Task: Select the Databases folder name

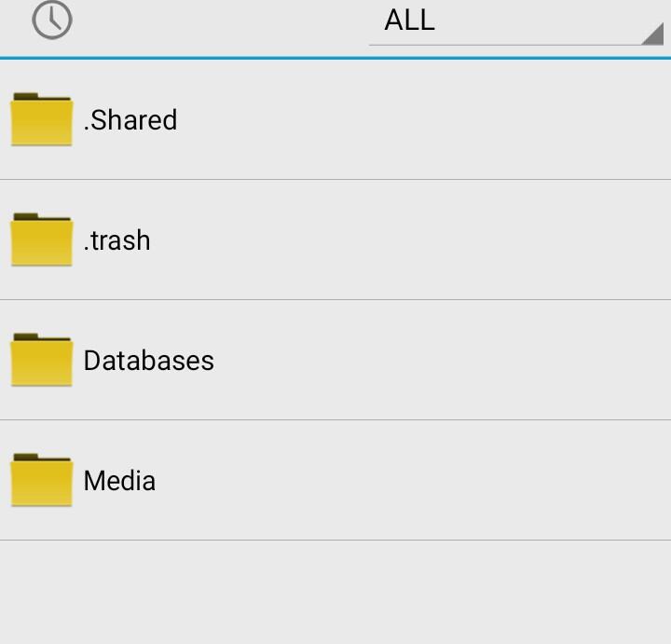Action: (149, 361)
